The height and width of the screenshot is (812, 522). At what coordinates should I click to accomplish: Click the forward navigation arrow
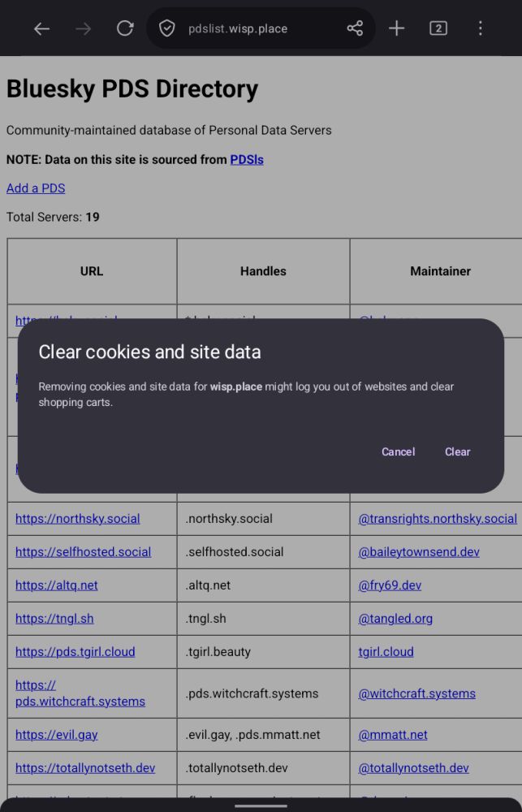pyautogui.click(x=83, y=28)
